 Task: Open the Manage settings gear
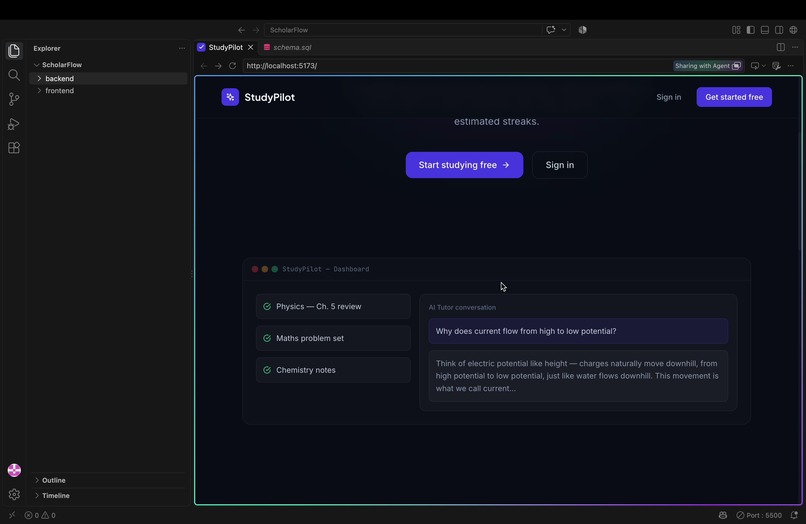pos(14,494)
